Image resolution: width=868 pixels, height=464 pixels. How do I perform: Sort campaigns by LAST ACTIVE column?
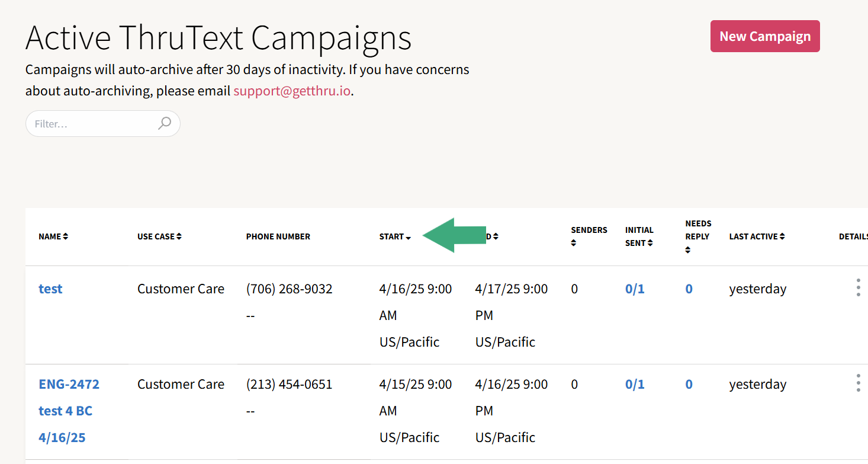[x=757, y=236]
